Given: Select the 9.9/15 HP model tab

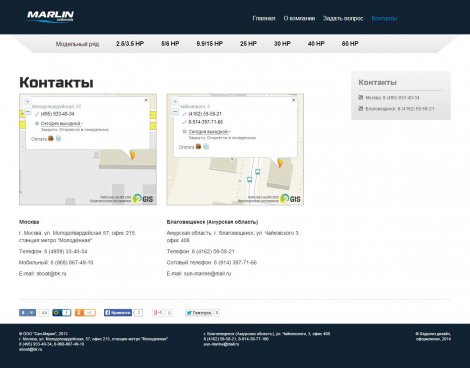Looking at the screenshot, I should click(210, 44).
